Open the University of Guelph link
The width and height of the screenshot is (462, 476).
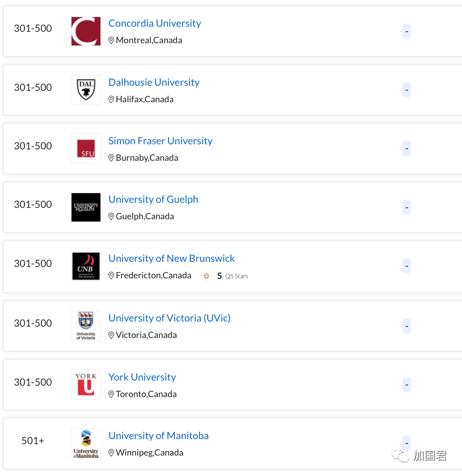pos(153,199)
